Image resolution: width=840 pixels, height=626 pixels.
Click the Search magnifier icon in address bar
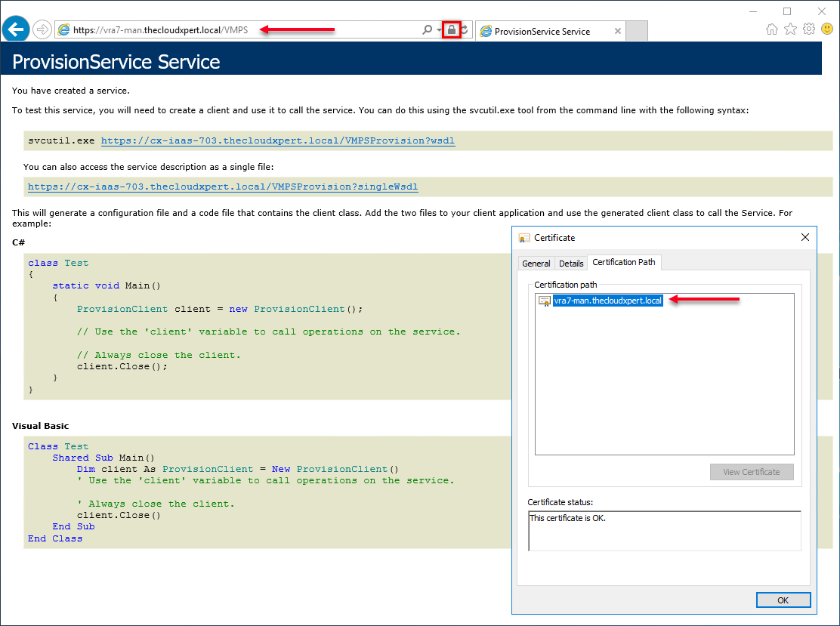click(x=428, y=30)
